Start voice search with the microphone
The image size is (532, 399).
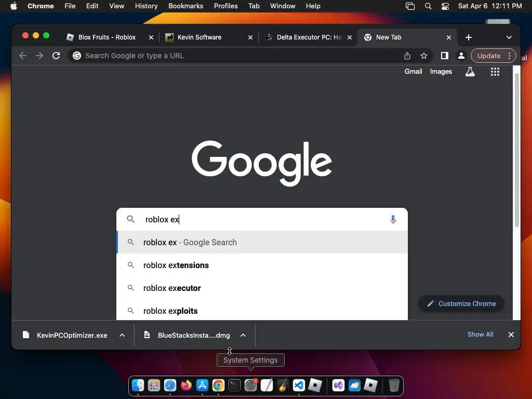coord(393,220)
